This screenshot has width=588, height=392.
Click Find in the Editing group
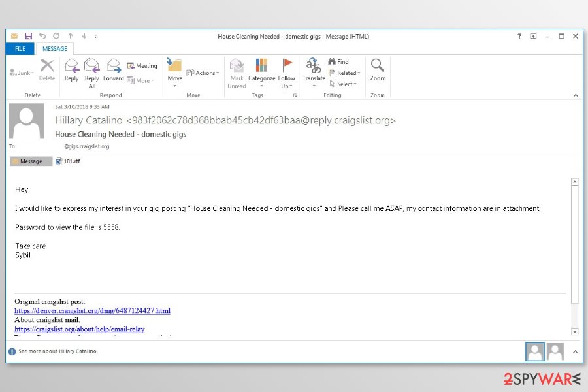338,61
